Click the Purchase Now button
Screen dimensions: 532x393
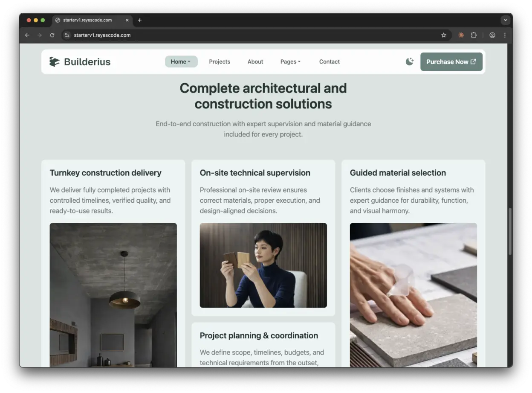pyautogui.click(x=451, y=62)
